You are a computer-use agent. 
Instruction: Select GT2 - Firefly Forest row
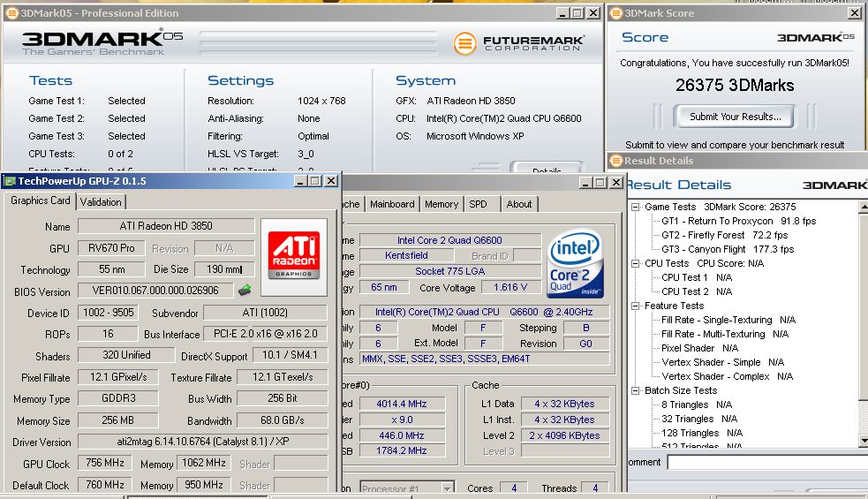[x=724, y=235]
